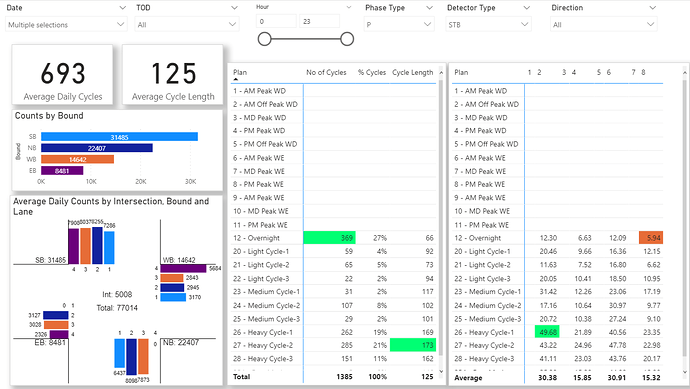Select the WB bar with 14642 counts
The image size is (690, 389).
(x=77, y=159)
